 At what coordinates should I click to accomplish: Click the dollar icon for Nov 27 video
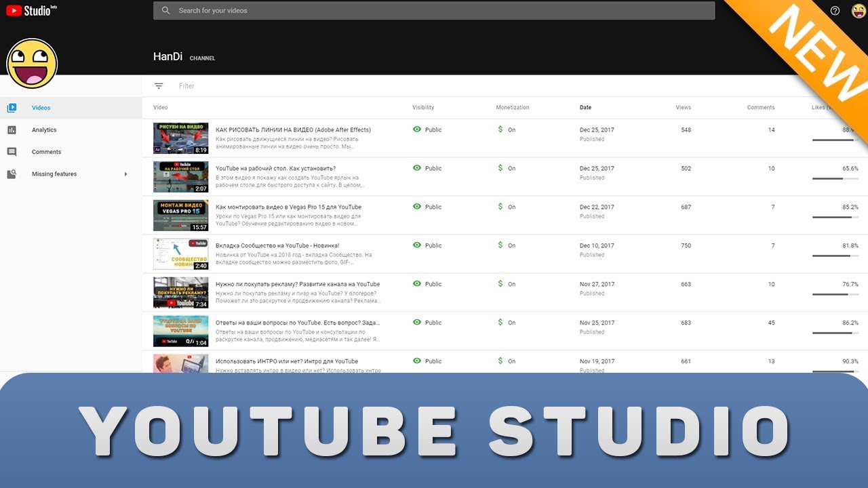pyautogui.click(x=500, y=284)
